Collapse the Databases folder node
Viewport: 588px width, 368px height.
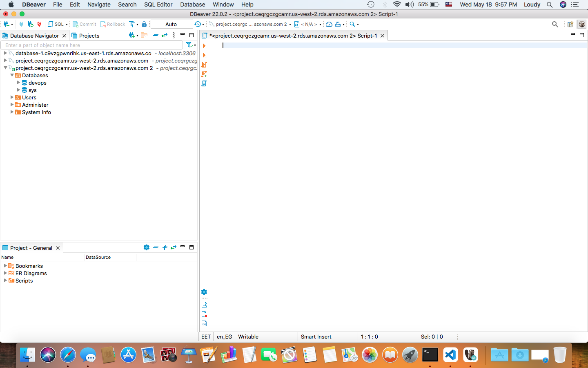coord(12,75)
